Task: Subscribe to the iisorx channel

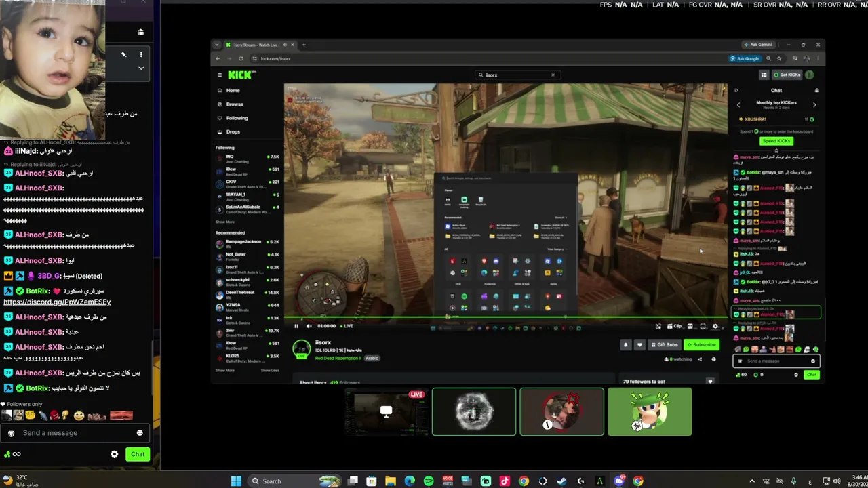Action: coord(701,344)
